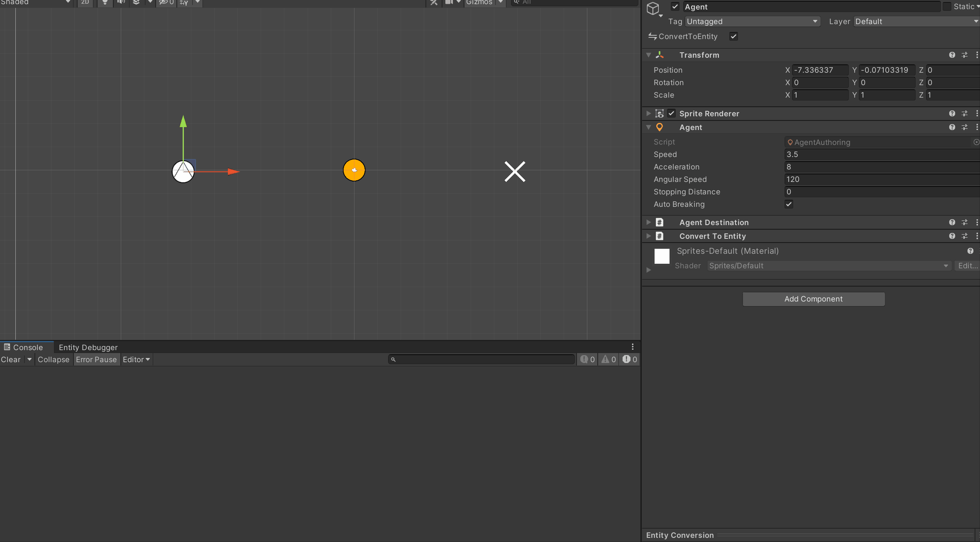Toggle console Collapse mode
The image size is (980, 542).
pos(54,359)
